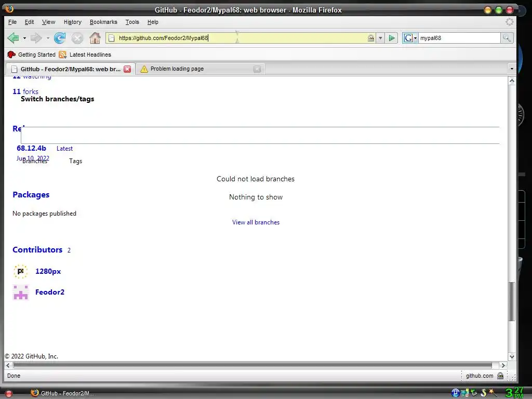532x399 pixels.
Task: Open the Bookmarks menu
Action: coord(103,22)
